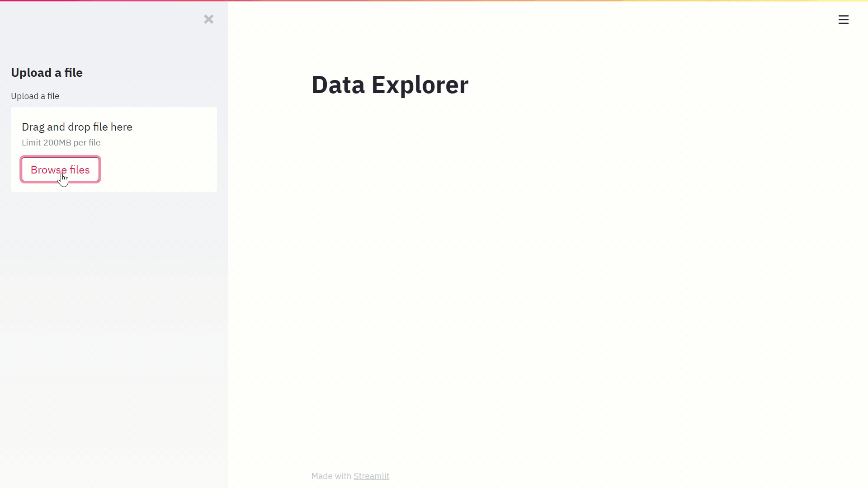Open the Streamlit footer link
Screen dimensions: 868x488
(371, 476)
